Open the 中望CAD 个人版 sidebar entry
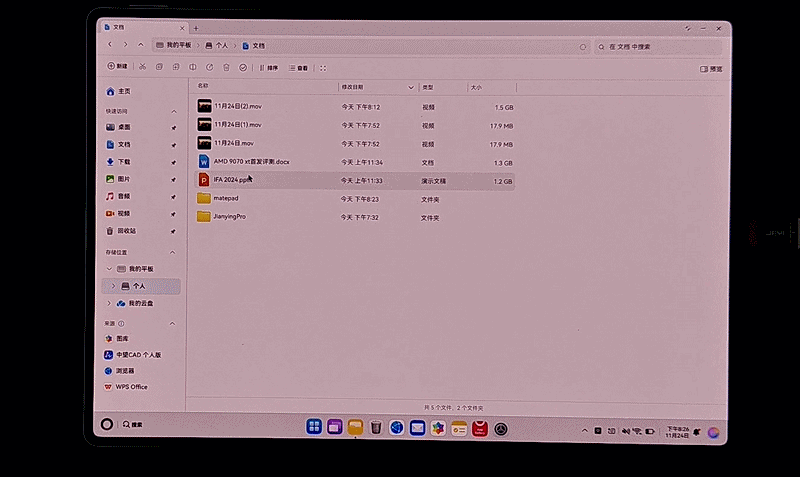 pos(138,355)
